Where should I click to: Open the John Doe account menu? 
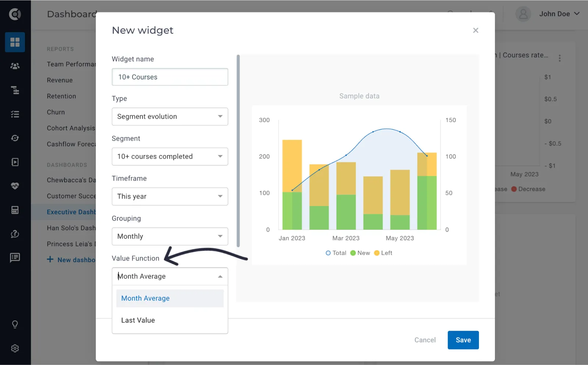coord(548,14)
